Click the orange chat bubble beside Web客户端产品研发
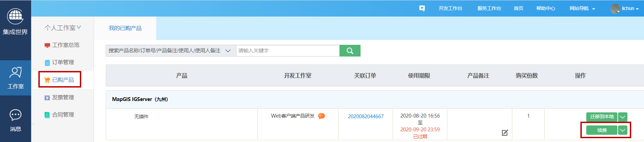 (321, 116)
